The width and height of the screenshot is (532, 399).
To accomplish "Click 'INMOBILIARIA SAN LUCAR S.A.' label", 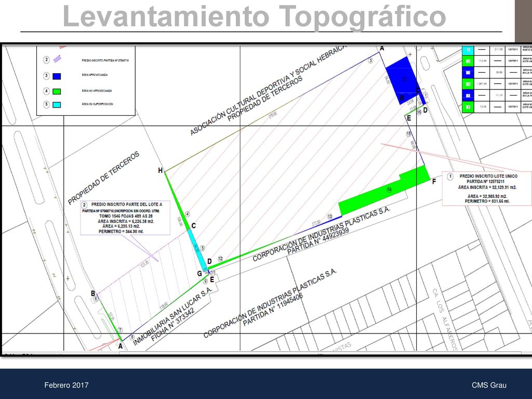I will [x=172, y=316].
